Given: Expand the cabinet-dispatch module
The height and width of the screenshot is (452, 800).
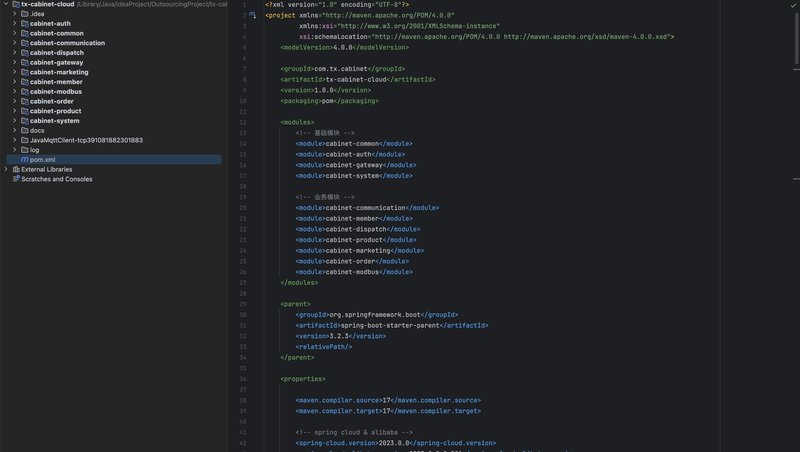Looking at the screenshot, I should (x=15, y=53).
